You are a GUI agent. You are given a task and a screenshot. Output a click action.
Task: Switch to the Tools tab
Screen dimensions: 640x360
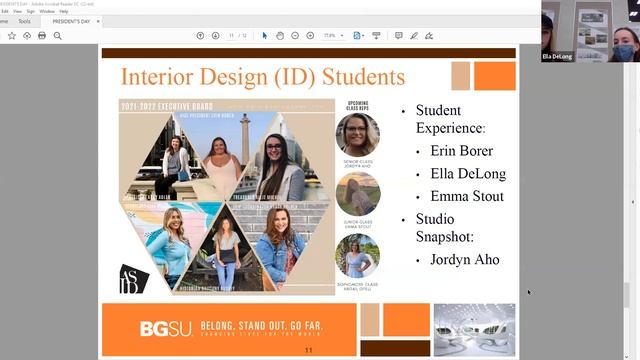24,21
